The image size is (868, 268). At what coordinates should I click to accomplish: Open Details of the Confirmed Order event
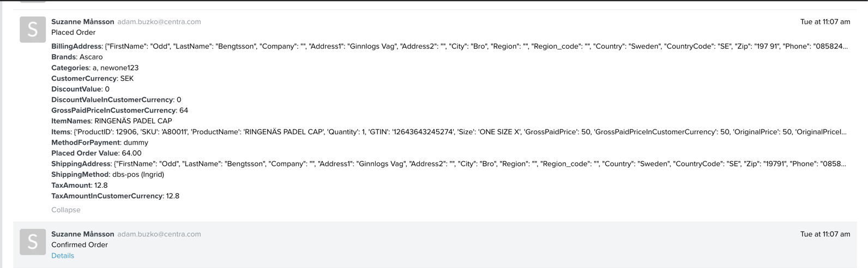[63, 256]
